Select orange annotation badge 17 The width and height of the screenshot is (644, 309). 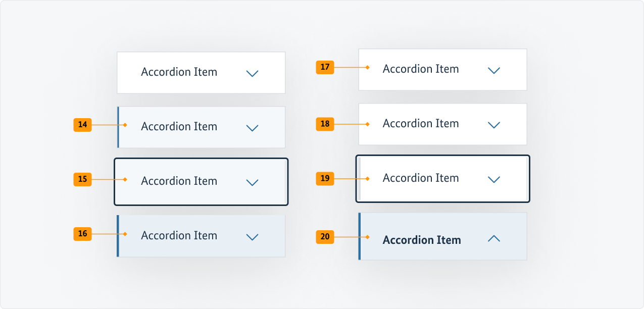325,67
